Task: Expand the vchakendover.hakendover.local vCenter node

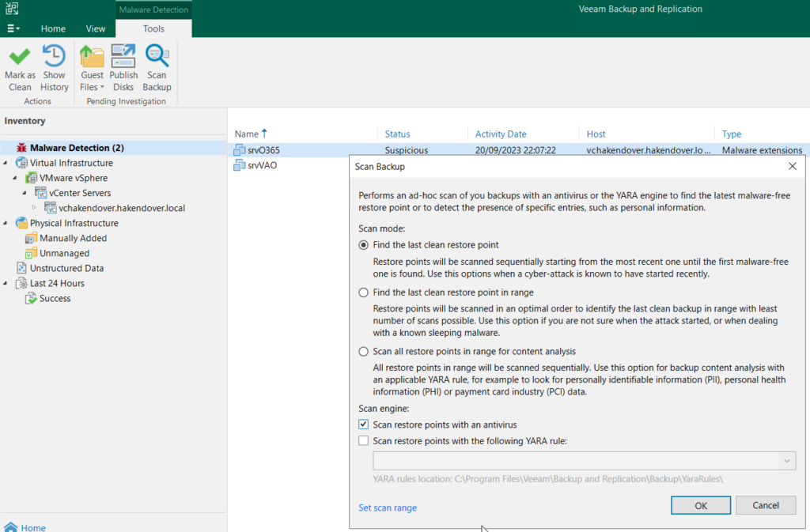Action: pos(34,208)
